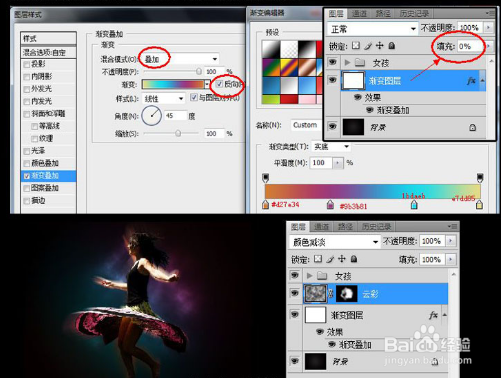Switch to 路径 tab in Fill 0% panel
The image size is (501, 378).
[x=383, y=14]
